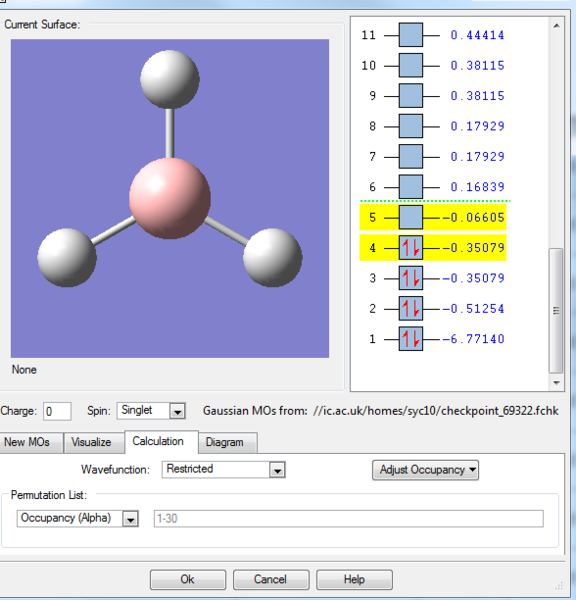Click orbital number 1 label
The height and width of the screenshot is (600, 576).
point(372,339)
